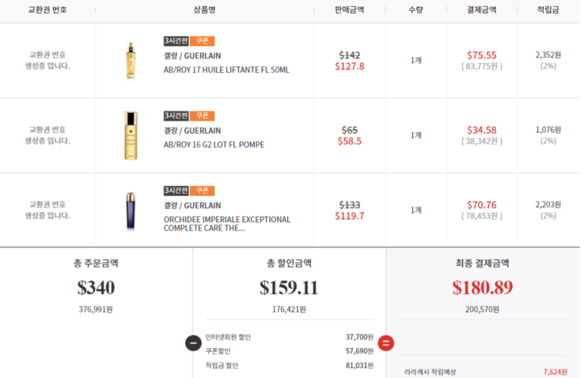Click 3시간전 badge on HUILE LIFTANTE item
The height and width of the screenshot is (378, 588).
click(176, 41)
